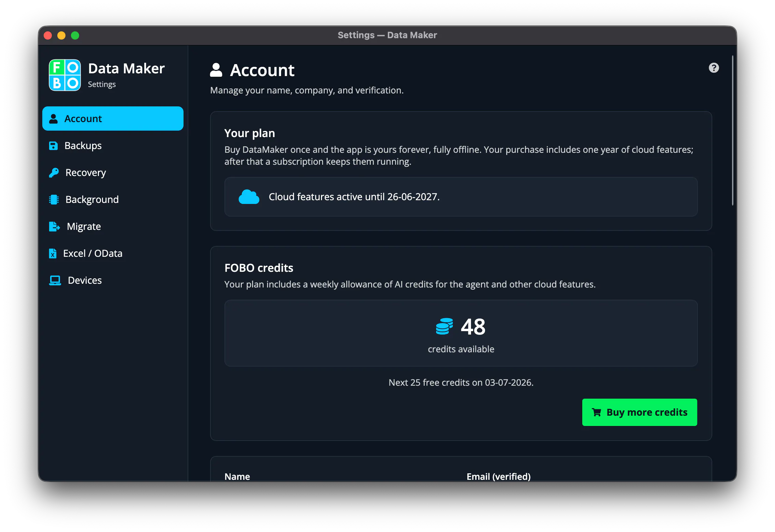Viewport: 775px width, 532px height.
Task: Select Account in the sidebar
Action: (113, 119)
